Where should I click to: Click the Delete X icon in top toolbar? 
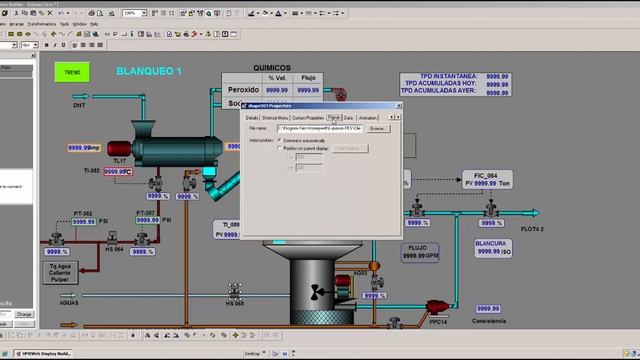point(50,13)
